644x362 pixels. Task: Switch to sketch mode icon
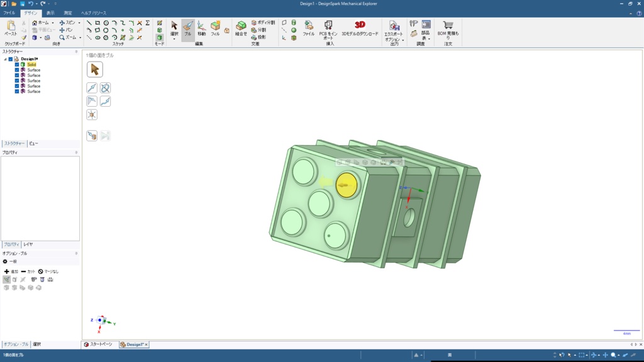tap(159, 23)
